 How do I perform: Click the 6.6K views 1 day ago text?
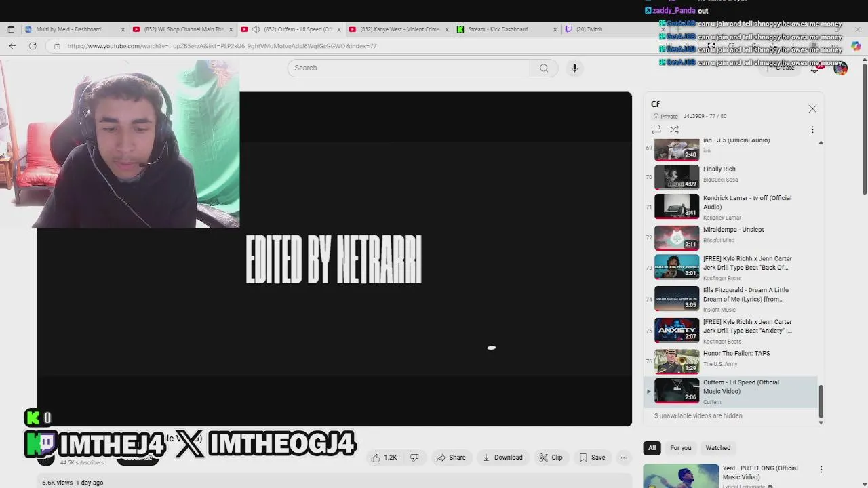point(73,483)
